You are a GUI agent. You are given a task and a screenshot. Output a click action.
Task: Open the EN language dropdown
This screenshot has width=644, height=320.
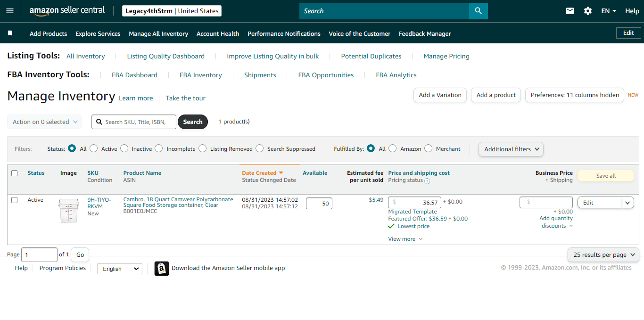tap(609, 11)
